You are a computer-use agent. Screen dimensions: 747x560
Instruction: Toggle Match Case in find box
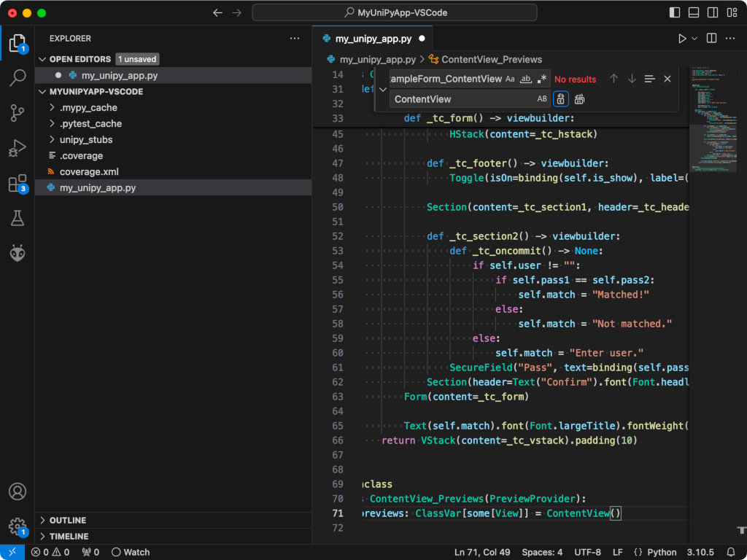[510, 79]
